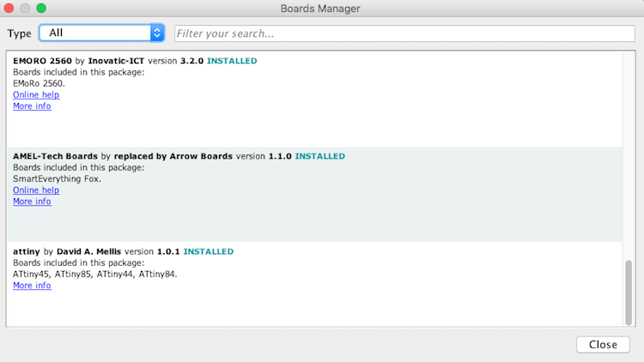Image resolution: width=644 pixels, height=362 pixels.
Task: Click the green window zoom button
Action: pos(41,9)
